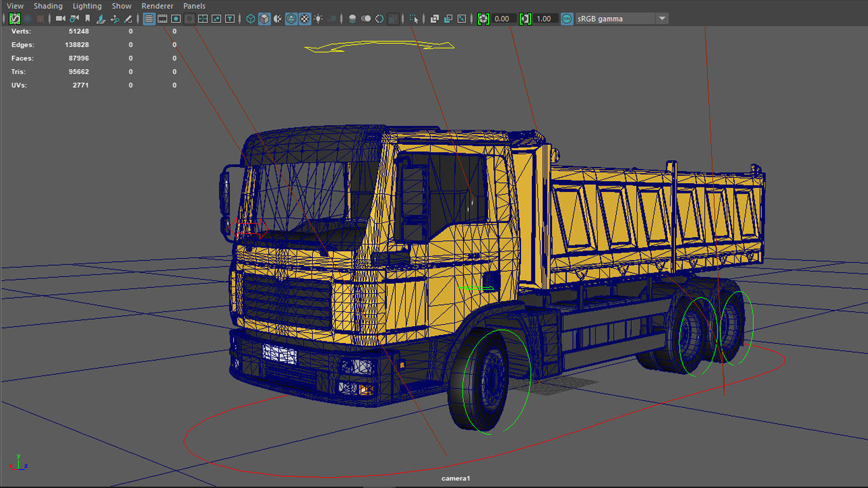Viewport: 868px width, 488px height.
Task: Click the ON color management toggle
Action: 566,18
